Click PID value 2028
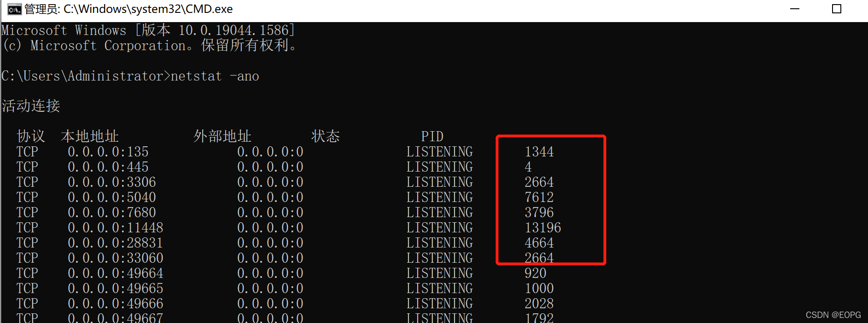This screenshot has height=323, width=868. (539, 304)
